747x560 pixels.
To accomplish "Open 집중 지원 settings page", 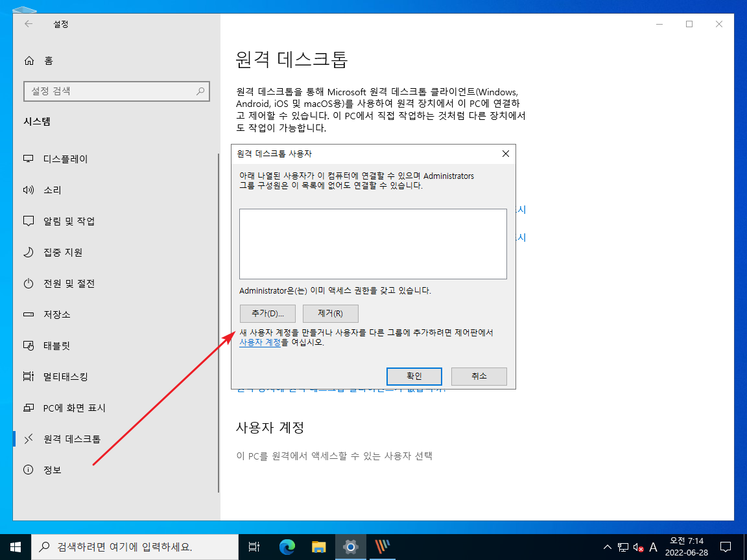I will 63,252.
